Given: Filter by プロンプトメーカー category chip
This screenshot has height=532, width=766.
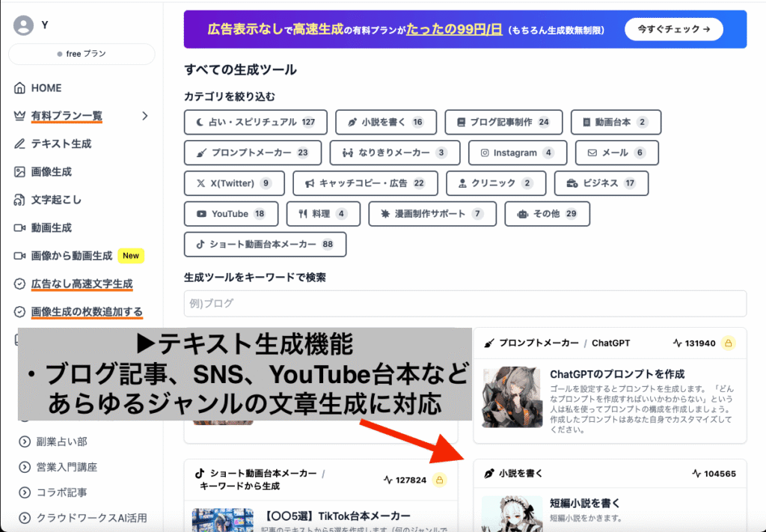Looking at the screenshot, I should 253,153.
